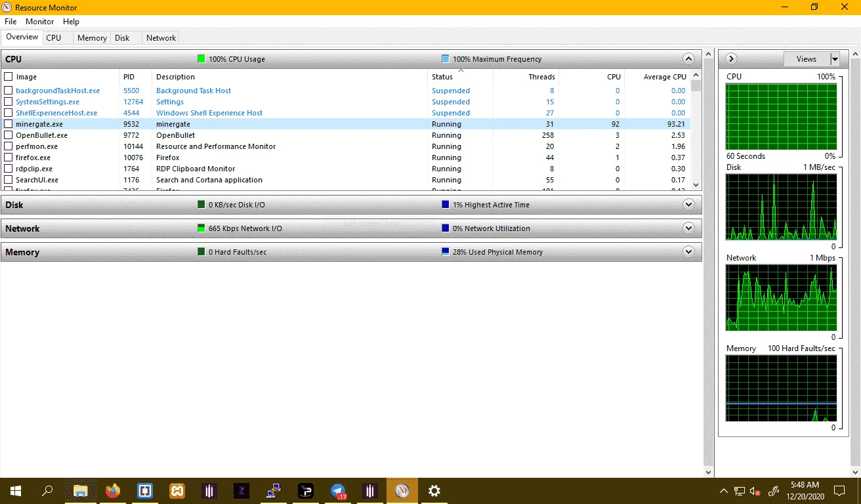861x504 pixels.
Task: Expand the Memory section chevron
Action: [x=688, y=251]
